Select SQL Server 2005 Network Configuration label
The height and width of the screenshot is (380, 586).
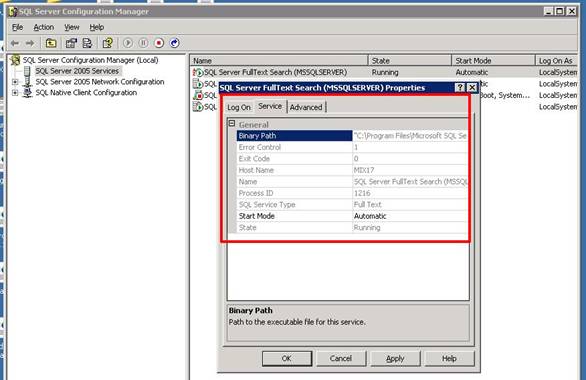coord(100,82)
